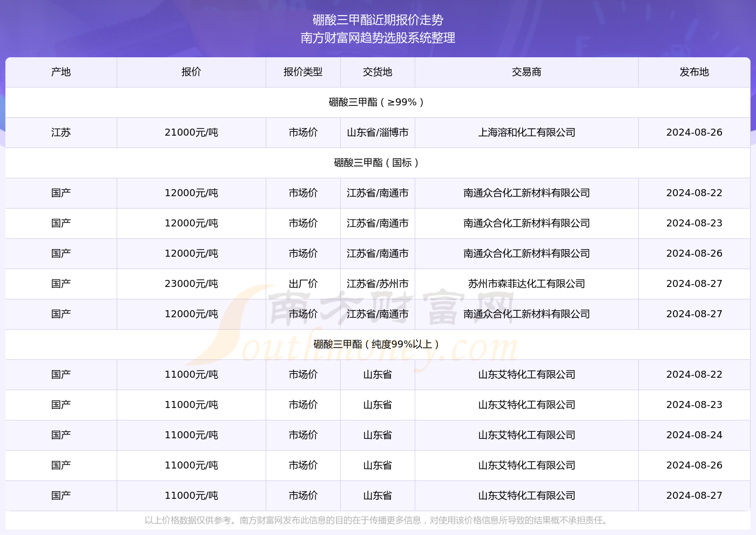This screenshot has height=535, width=756.
Task: Click section header 硼酸三甲酯（纯度99%以上）
Action: 377,344
